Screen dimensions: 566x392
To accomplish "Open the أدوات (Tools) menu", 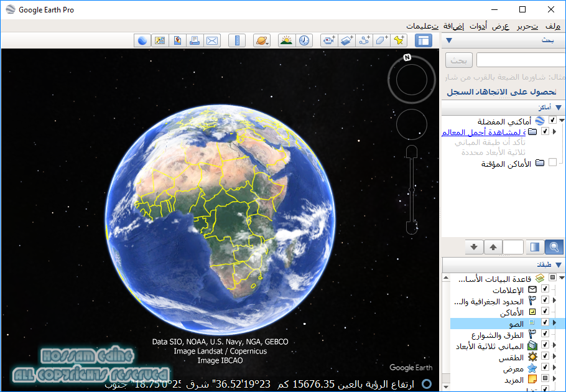I will 478,26.
